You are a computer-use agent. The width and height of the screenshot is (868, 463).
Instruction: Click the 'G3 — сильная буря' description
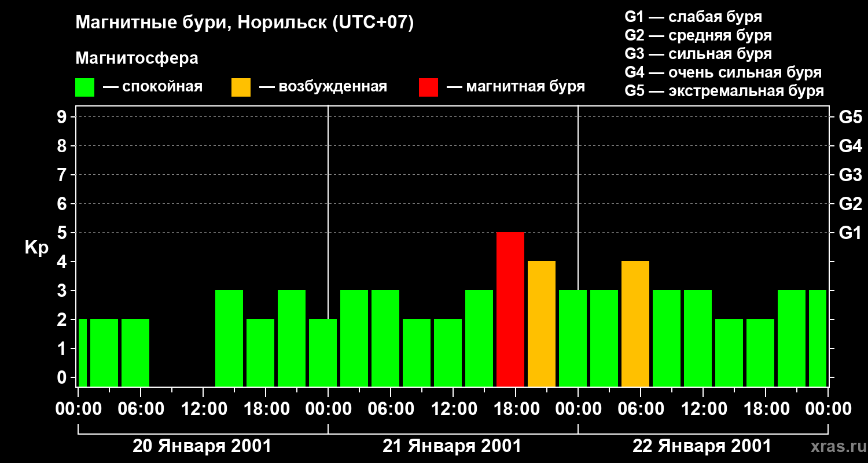tap(698, 54)
